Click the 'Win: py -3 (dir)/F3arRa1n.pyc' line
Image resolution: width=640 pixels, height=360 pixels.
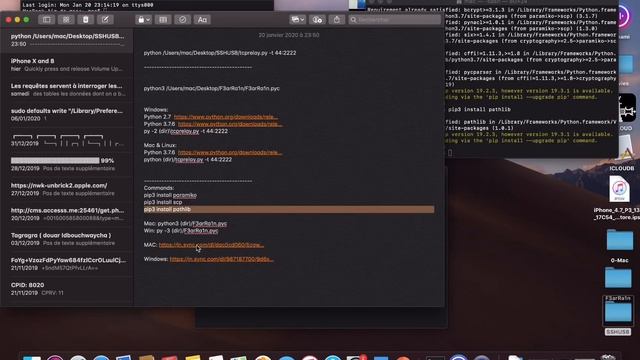[x=181, y=231]
